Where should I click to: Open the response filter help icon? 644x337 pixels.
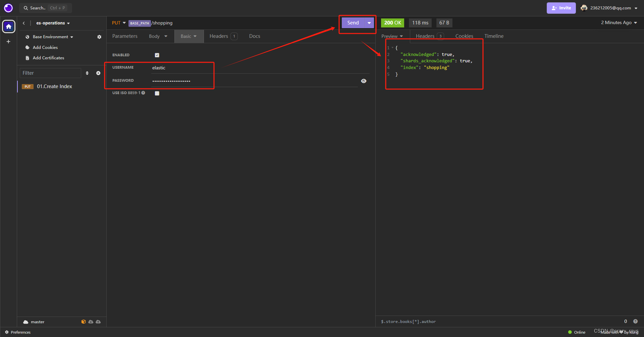point(635,321)
